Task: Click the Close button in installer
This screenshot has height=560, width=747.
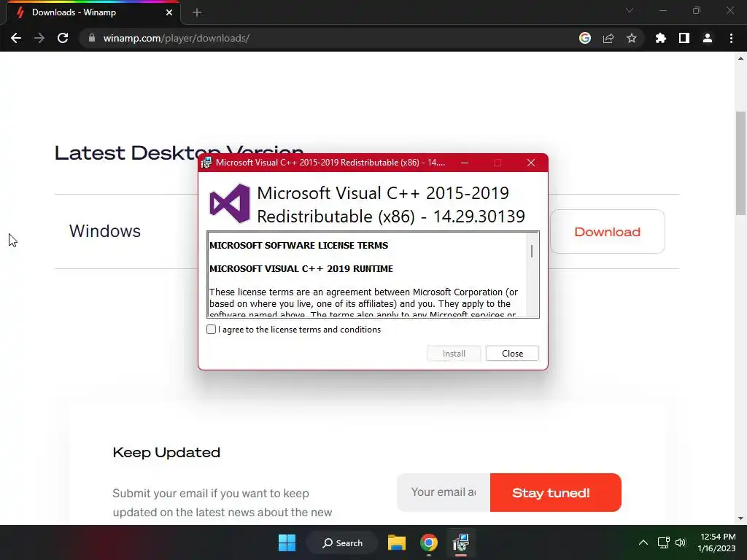Action: coord(512,354)
